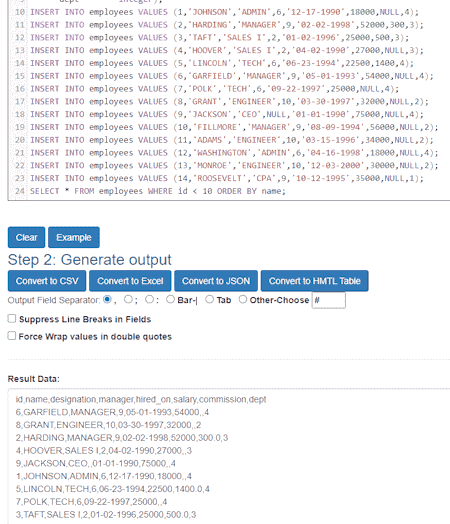Click result row 6,GARFIELD,MANAGER

point(112,412)
